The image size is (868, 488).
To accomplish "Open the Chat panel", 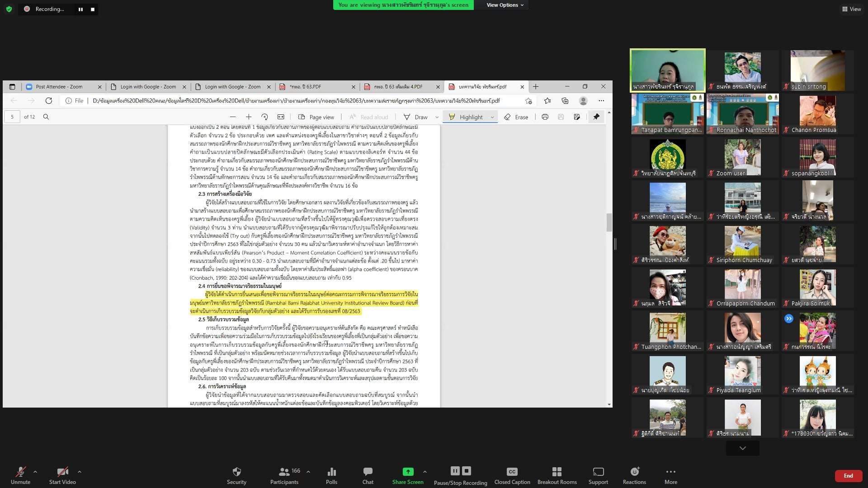I will pos(368,472).
